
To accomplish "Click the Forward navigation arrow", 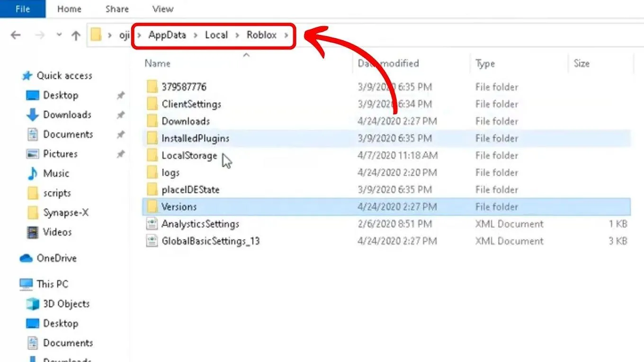I will click(x=41, y=35).
